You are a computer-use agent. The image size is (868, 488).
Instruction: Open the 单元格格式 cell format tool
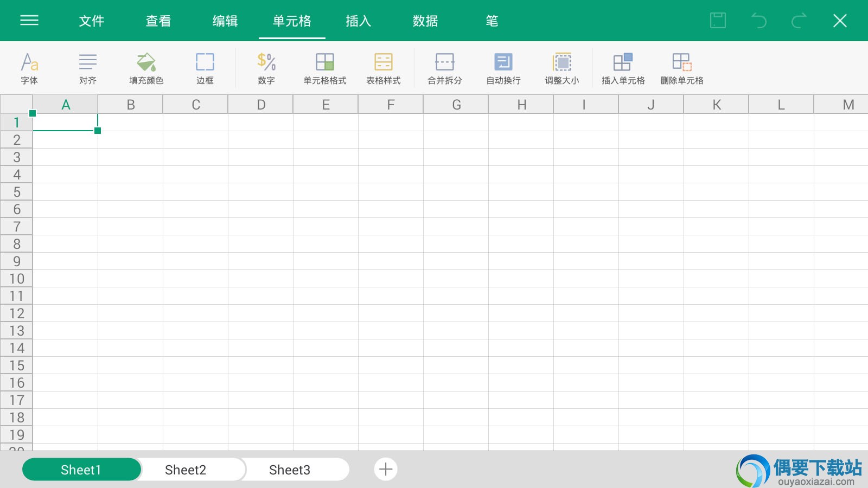pyautogui.click(x=325, y=69)
